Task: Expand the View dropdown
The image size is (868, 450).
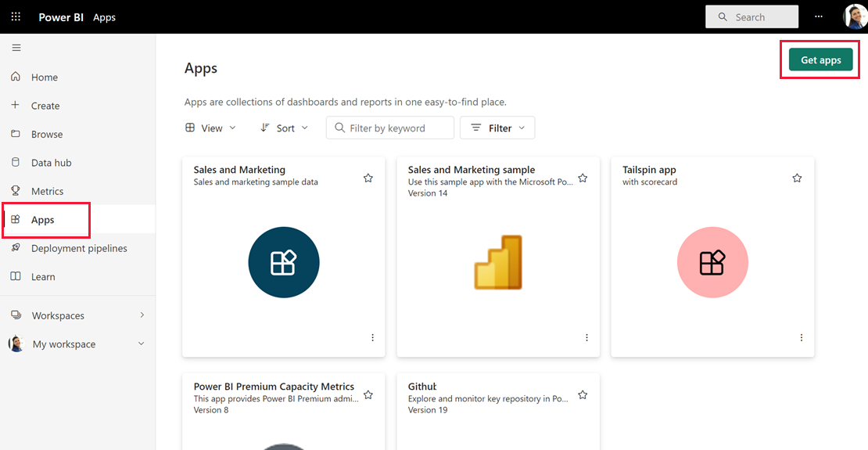Action: coord(211,128)
